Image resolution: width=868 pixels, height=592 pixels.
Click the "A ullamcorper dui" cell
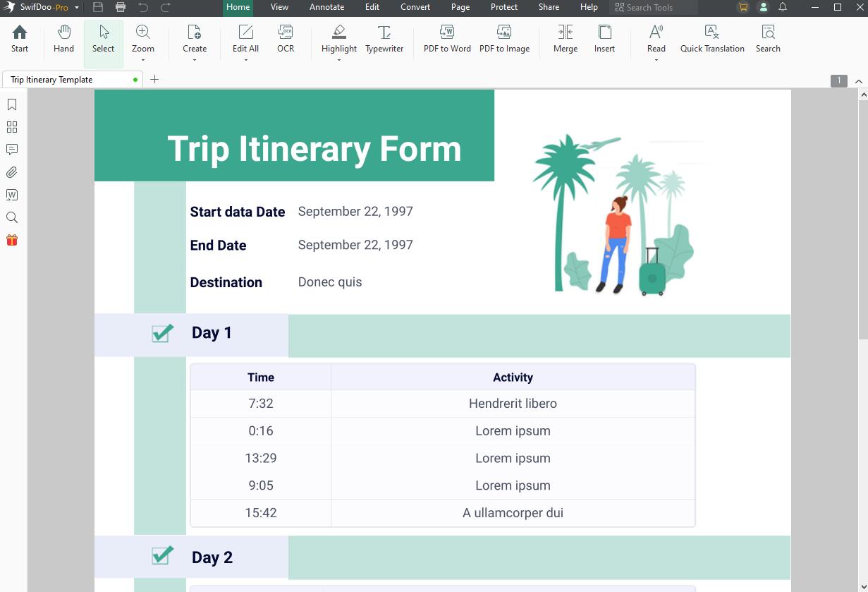click(x=513, y=513)
